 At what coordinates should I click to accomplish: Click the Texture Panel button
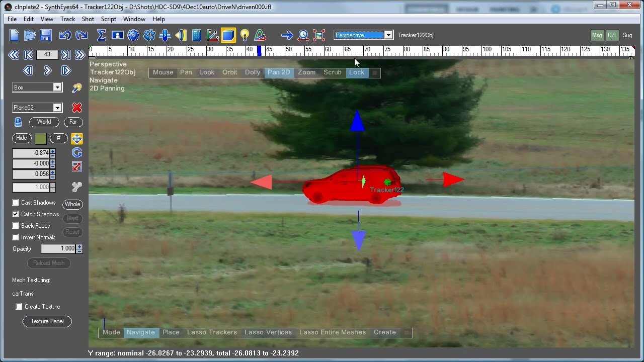[x=47, y=321]
